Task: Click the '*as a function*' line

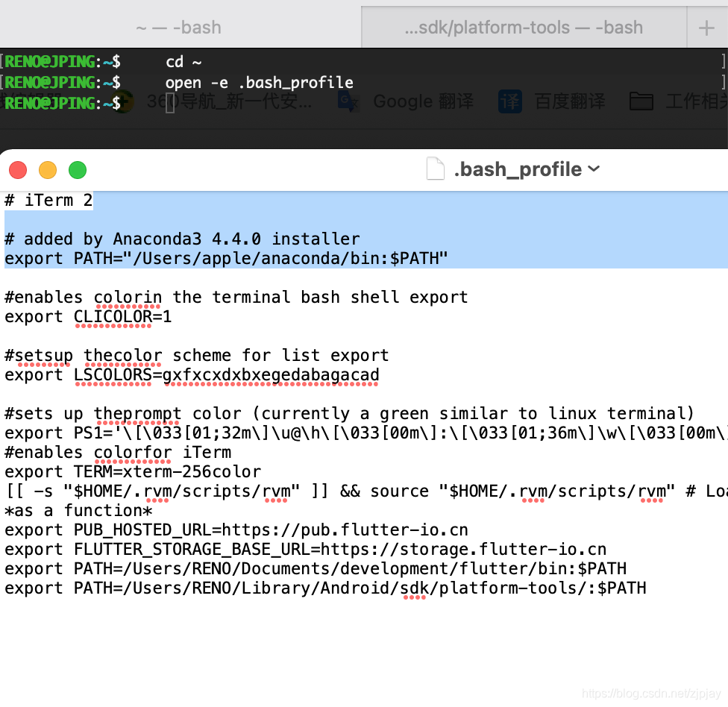Action: coord(78,511)
